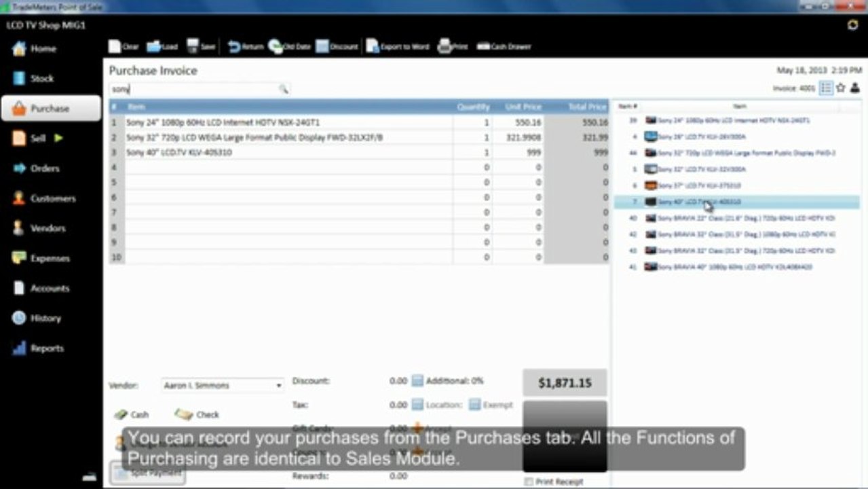Pay with Check
The width and height of the screenshot is (868, 489).
[x=197, y=414]
